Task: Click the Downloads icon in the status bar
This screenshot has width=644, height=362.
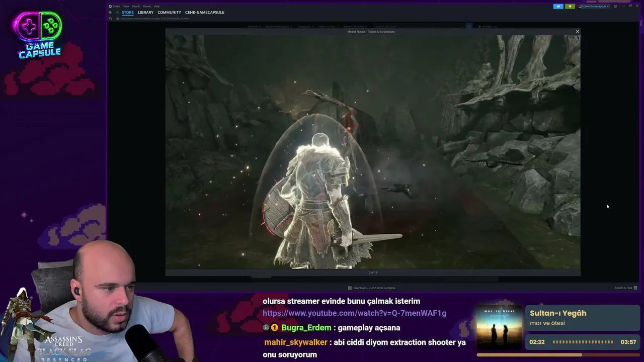Action: click(x=350, y=288)
